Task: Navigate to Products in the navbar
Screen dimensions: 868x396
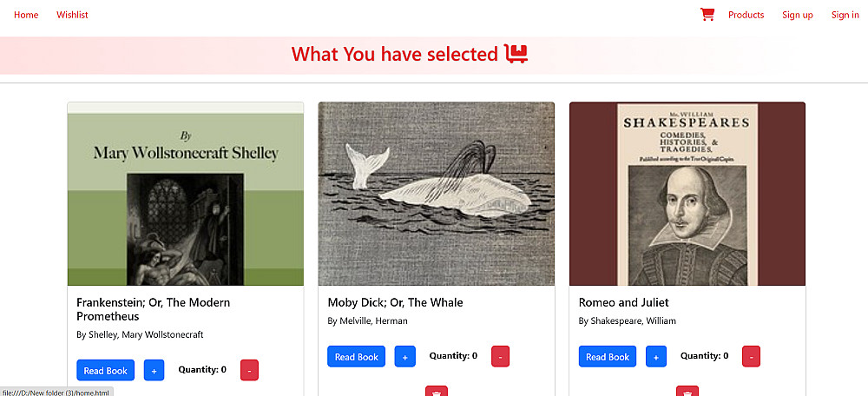Action: (746, 15)
